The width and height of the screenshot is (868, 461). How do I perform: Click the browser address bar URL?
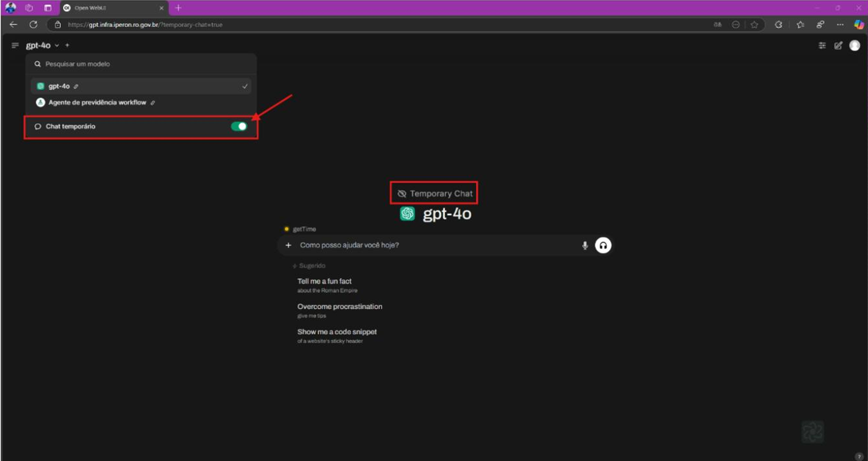click(x=145, y=25)
